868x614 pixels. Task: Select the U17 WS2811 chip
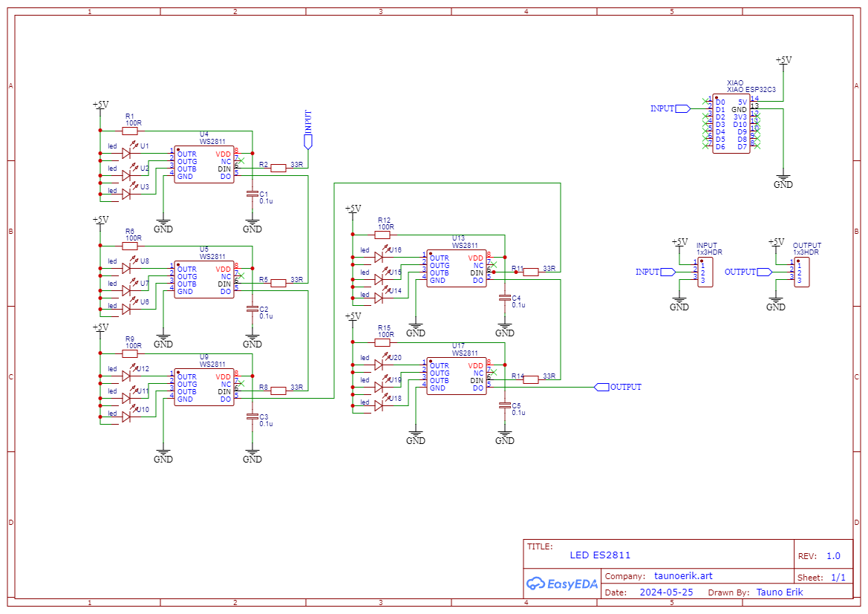(456, 376)
